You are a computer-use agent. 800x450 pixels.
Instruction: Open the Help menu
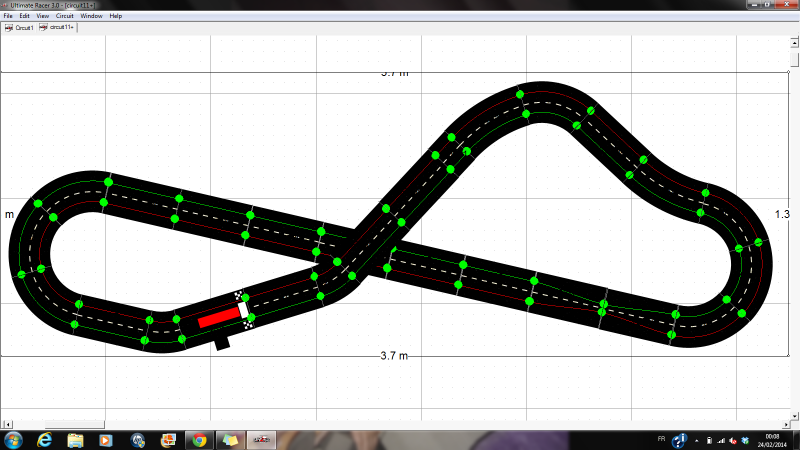point(116,17)
